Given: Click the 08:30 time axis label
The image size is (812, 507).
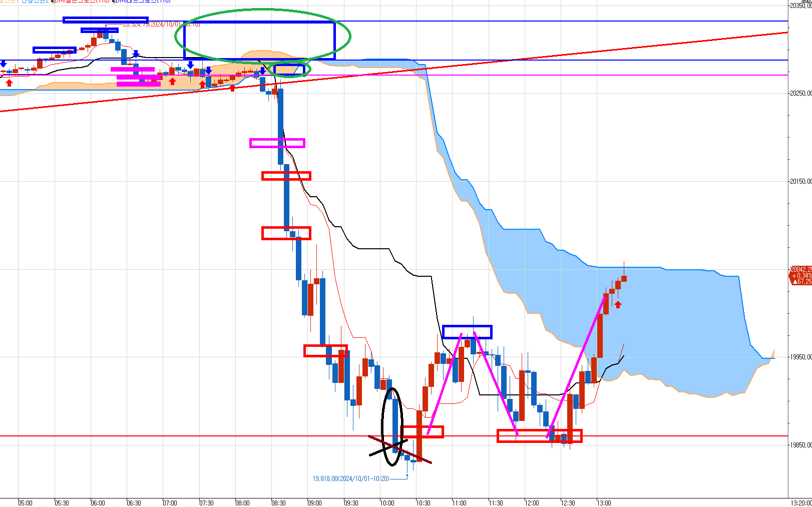Looking at the screenshot, I should (278, 503).
